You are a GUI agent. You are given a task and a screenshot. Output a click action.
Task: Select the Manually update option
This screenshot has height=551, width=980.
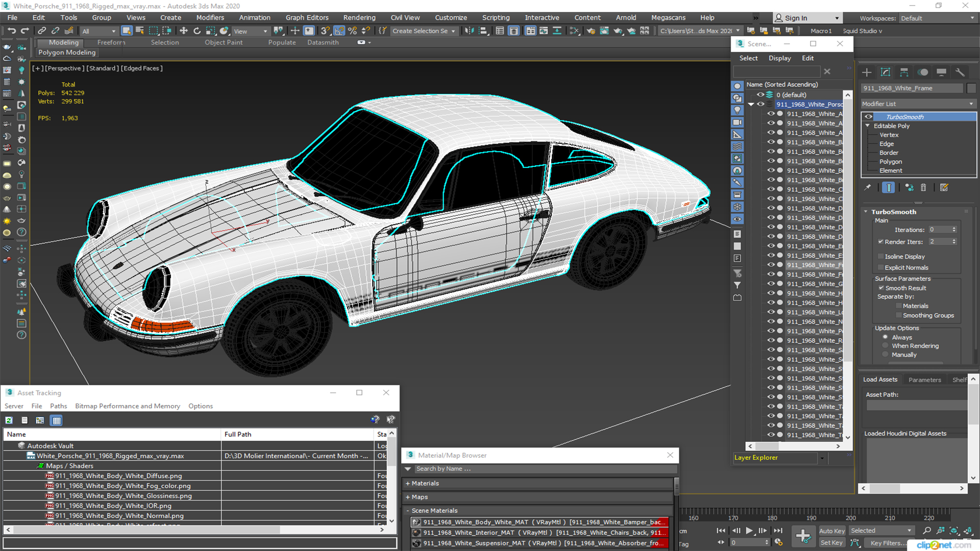click(886, 355)
